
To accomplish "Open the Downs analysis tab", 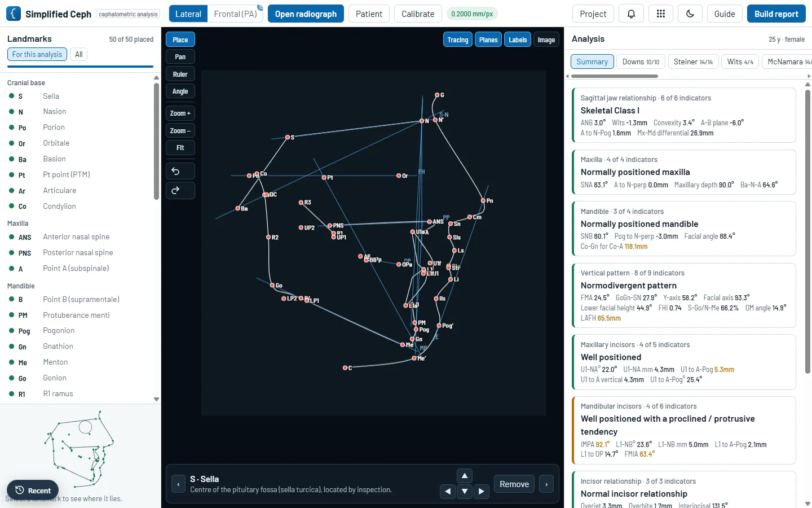I will tap(641, 62).
